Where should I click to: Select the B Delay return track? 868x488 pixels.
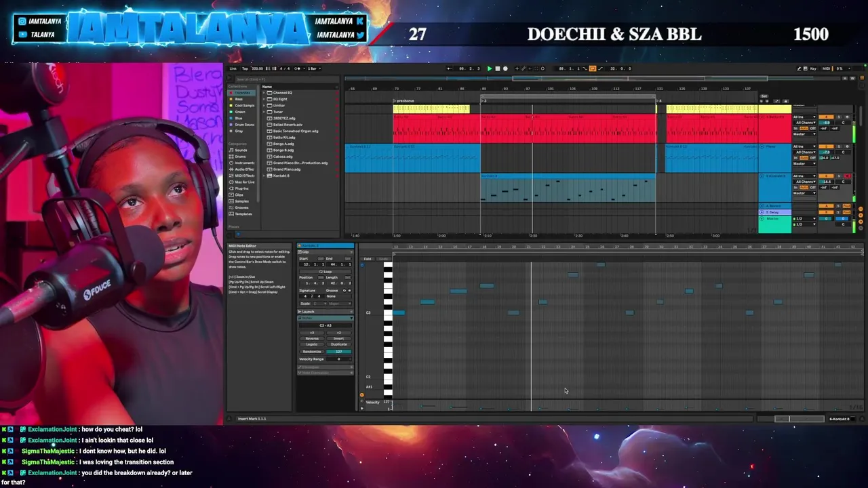(x=775, y=212)
